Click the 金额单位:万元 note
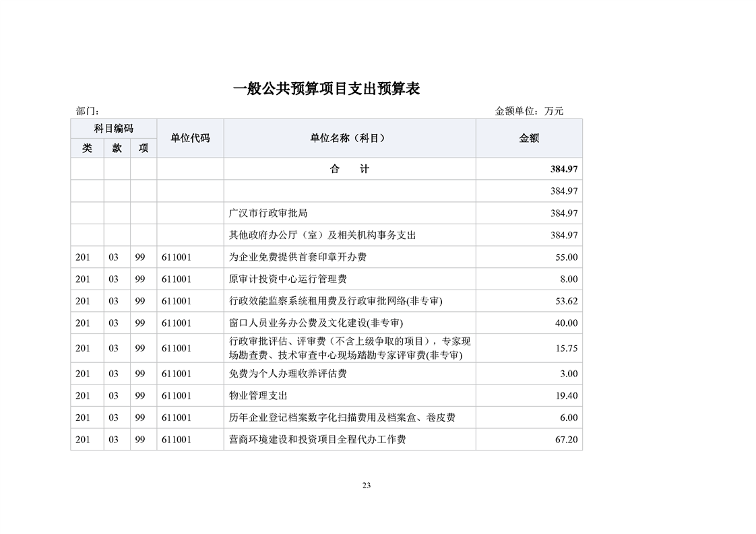Image resolution: width=756 pixels, height=534 pixels. pos(529,111)
